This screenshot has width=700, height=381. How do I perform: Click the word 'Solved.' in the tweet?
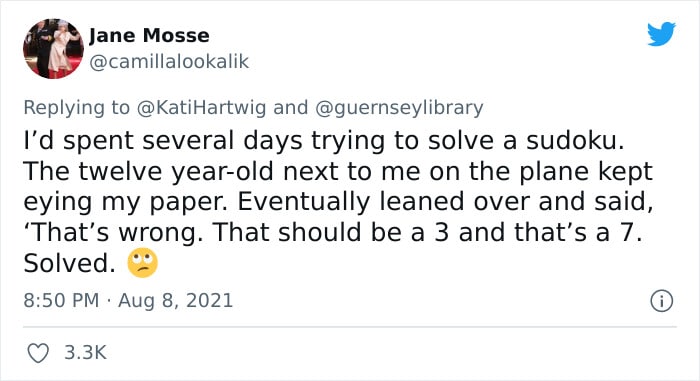[70, 263]
